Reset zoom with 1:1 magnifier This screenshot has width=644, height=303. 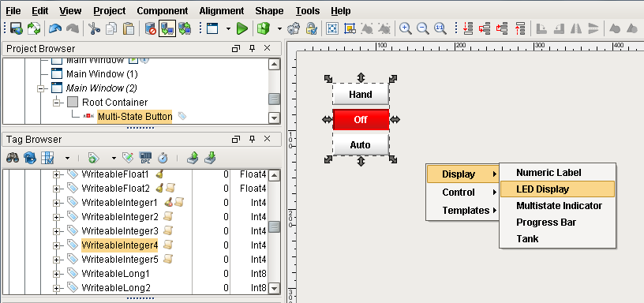[440, 28]
